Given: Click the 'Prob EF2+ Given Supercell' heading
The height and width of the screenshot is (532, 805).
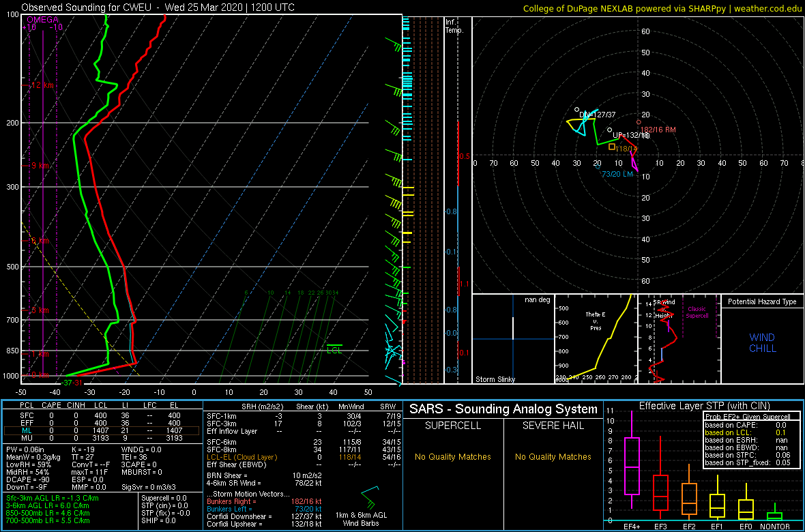Looking at the screenshot, I should coord(748,417).
